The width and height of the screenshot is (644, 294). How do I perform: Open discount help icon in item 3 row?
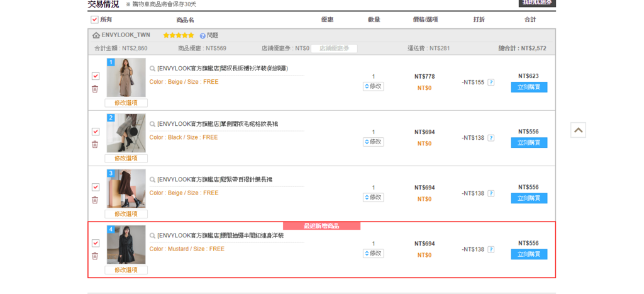pyautogui.click(x=491, y=193)
